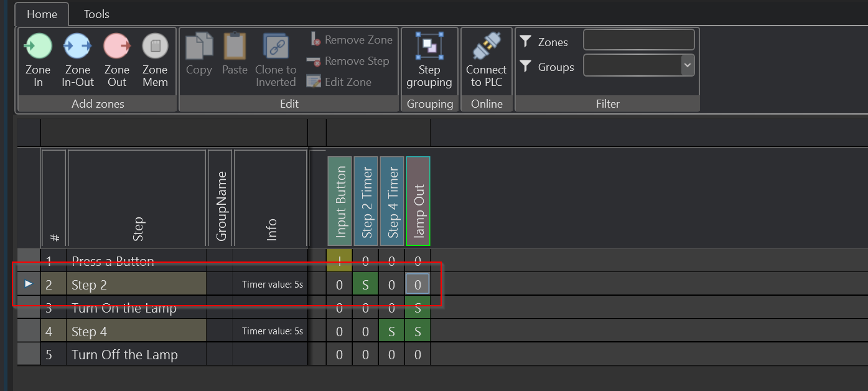The image size is (868, 391).
Task: Add a Zone Out
Action: (x=116, y=60)
